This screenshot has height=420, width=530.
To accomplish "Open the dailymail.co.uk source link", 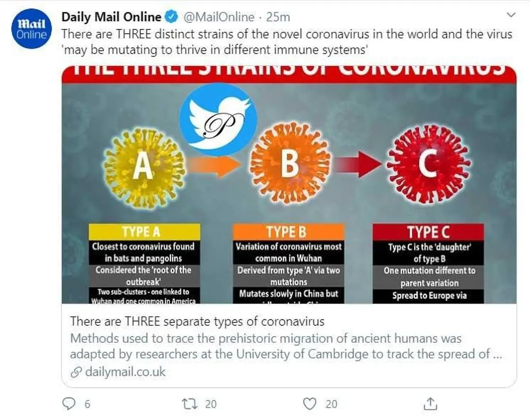I will click(125, 371).
